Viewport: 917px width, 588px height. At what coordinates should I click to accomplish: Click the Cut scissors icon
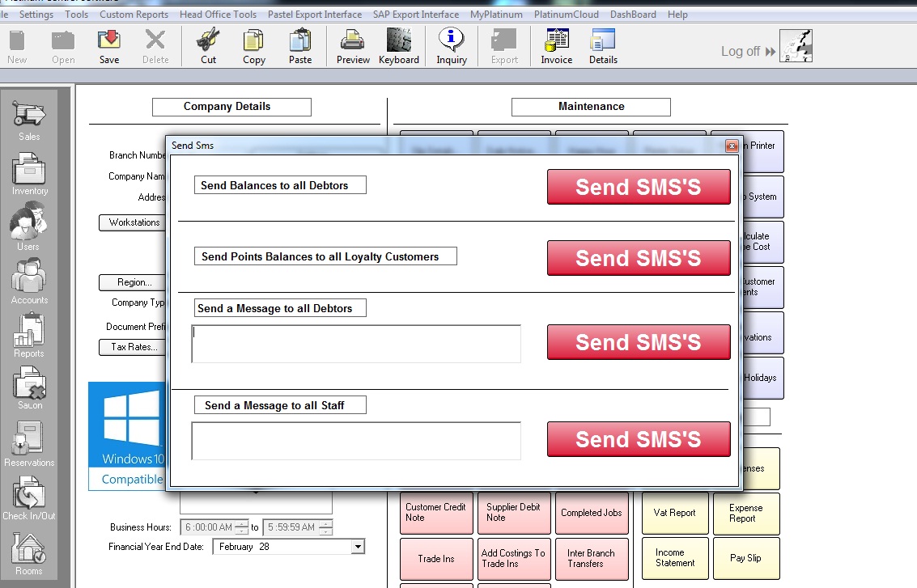[208, 47]
